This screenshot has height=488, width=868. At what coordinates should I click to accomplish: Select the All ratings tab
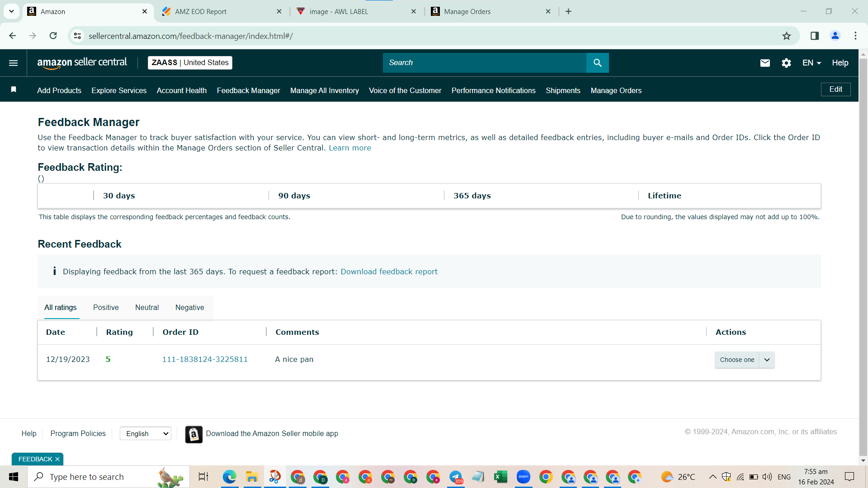point(61,307)
